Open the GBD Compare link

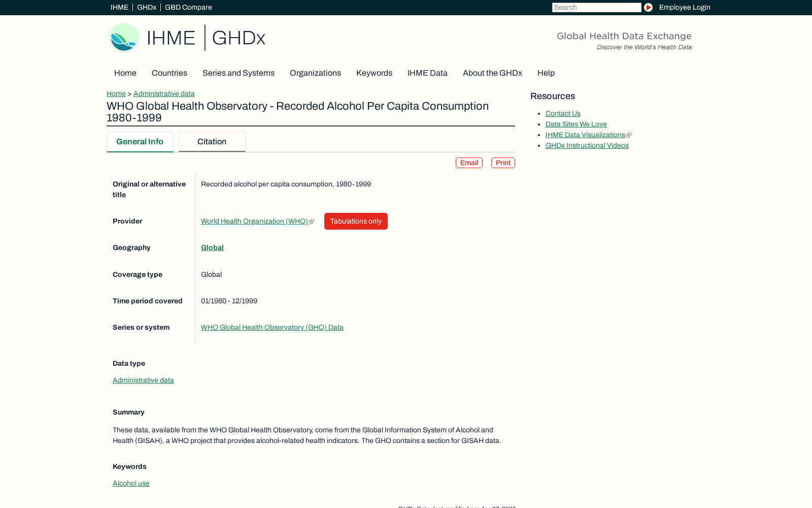click(x=188, y=7)
